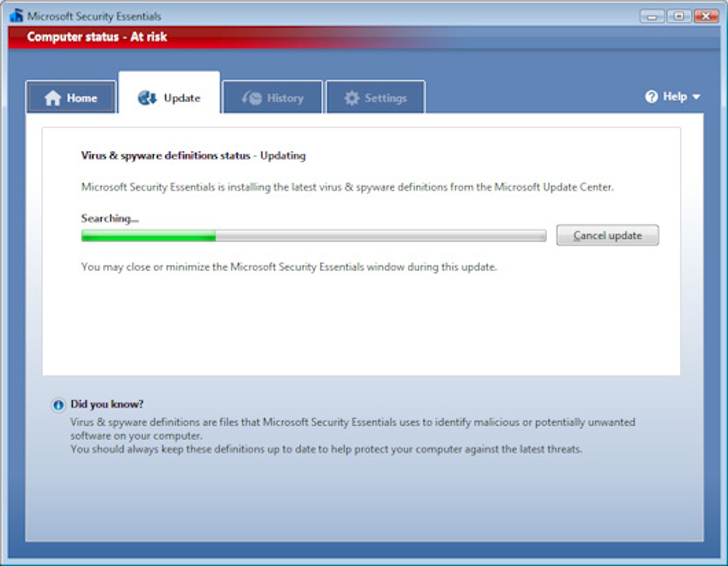
Task: Click the clock icon on History tab
Action: [252, 98]
